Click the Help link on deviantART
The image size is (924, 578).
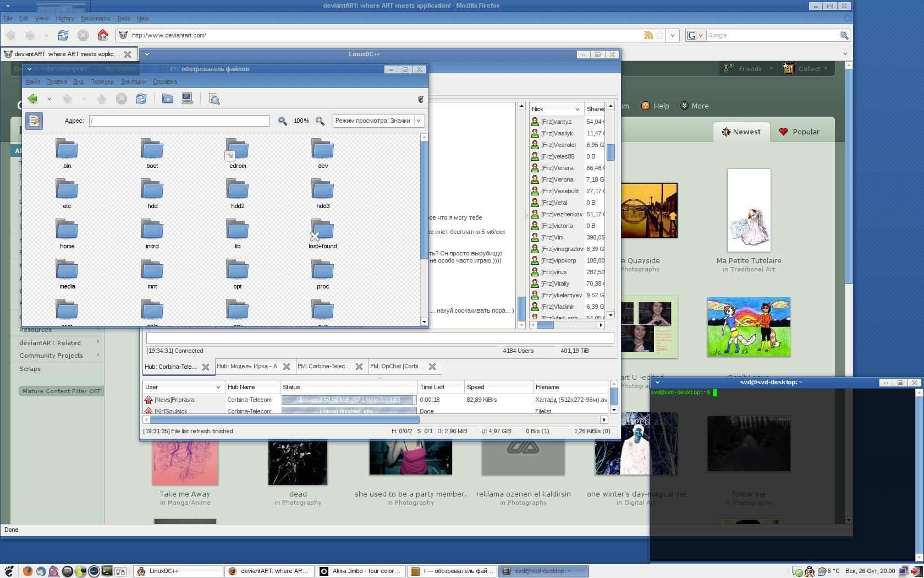655,106
